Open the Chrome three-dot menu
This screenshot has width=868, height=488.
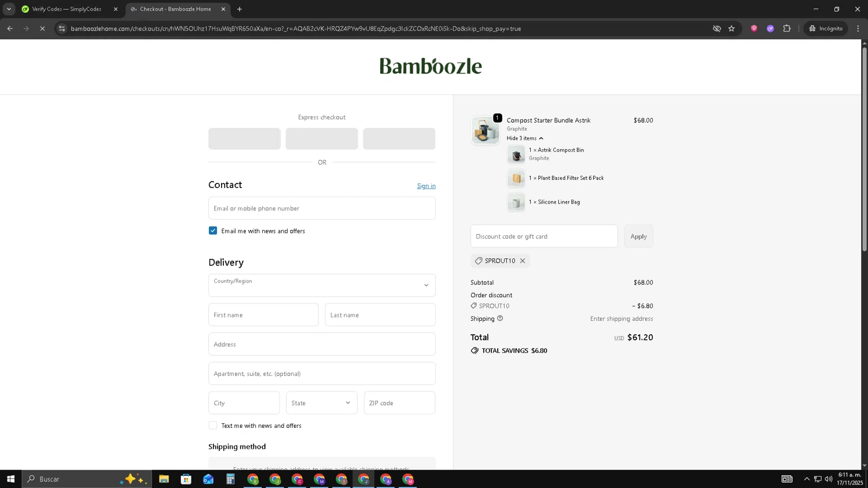coord(858,28)
